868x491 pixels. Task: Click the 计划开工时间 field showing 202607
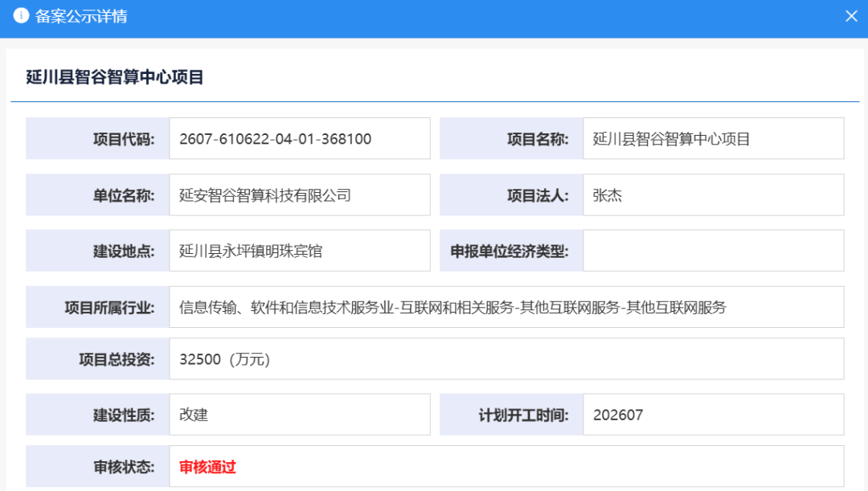coord(714,415)
